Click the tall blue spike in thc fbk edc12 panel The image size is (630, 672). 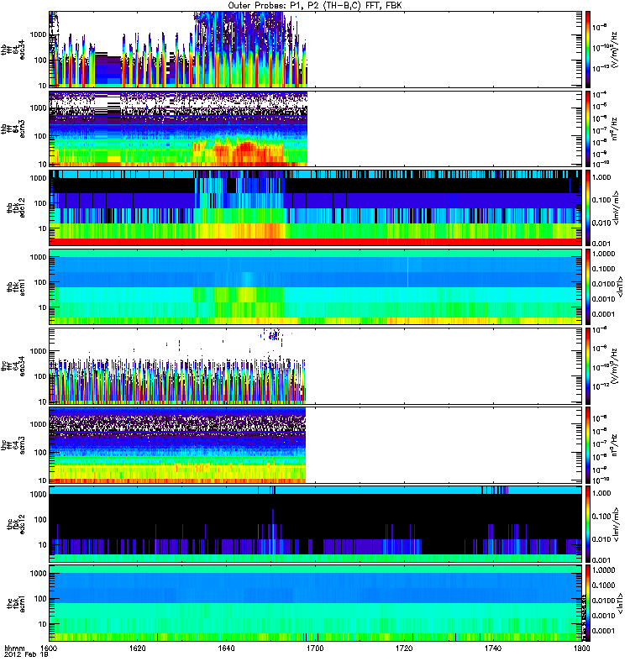pyautogui.click(x=273, y=523)
